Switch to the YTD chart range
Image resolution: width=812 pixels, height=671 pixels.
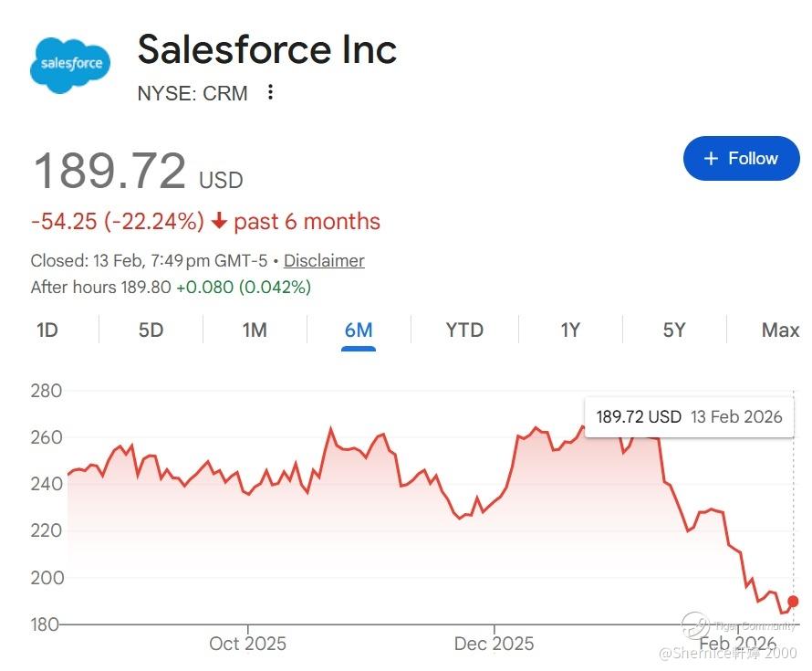pos(464,330)
